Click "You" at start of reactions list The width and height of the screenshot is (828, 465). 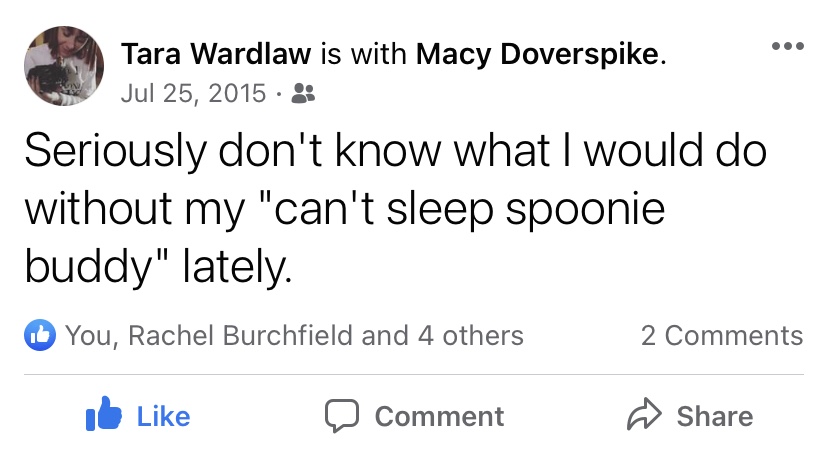(89, 336)
